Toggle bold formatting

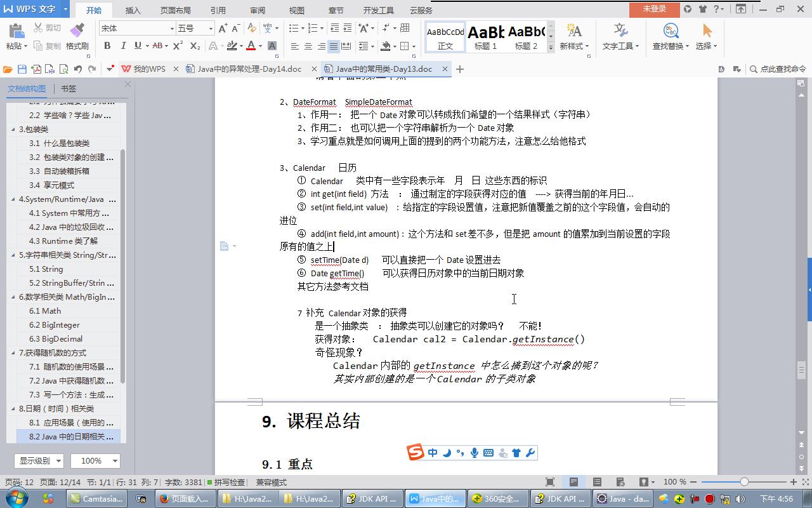tap(107, 46)
